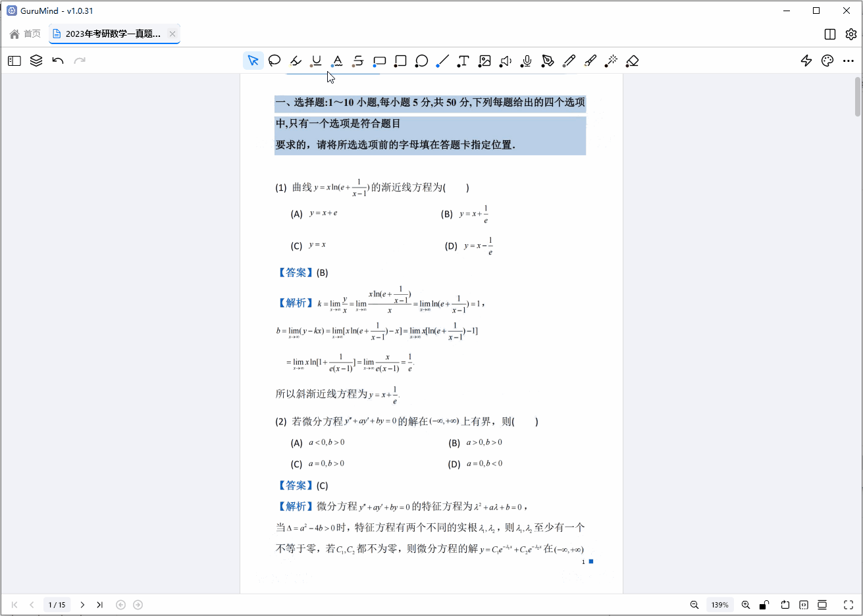Viewport: 863px width, 616px height.
Task: Select the magic wand laser tool
Action: point(611,61)
